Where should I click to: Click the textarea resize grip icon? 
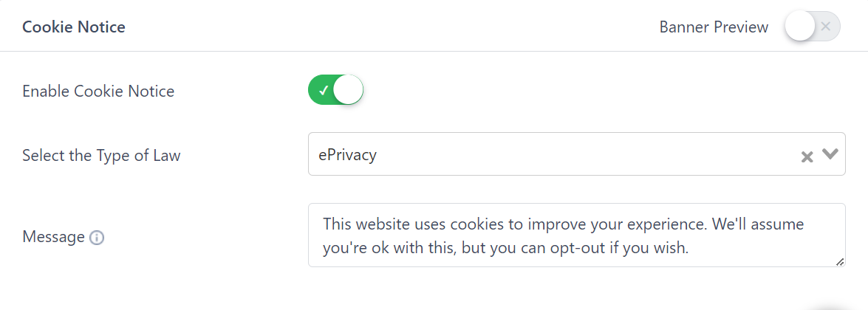tap(839, 261)
